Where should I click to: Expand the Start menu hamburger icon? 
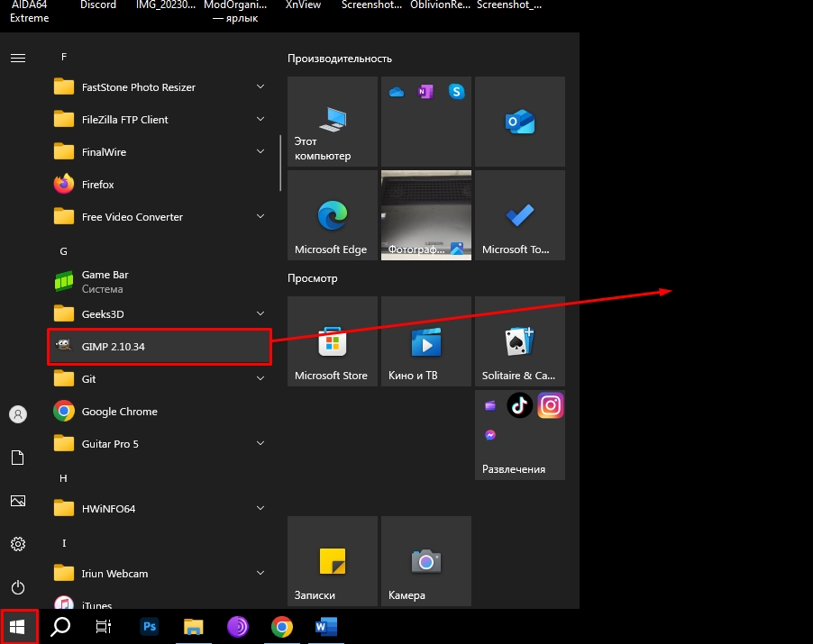pos(18,58)
